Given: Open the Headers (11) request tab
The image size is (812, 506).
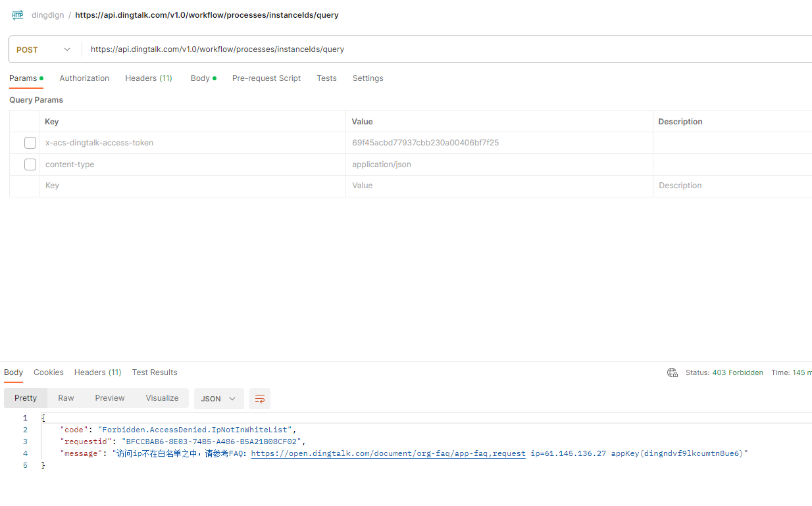Looking at the screenshot, I should click(149, 78).
